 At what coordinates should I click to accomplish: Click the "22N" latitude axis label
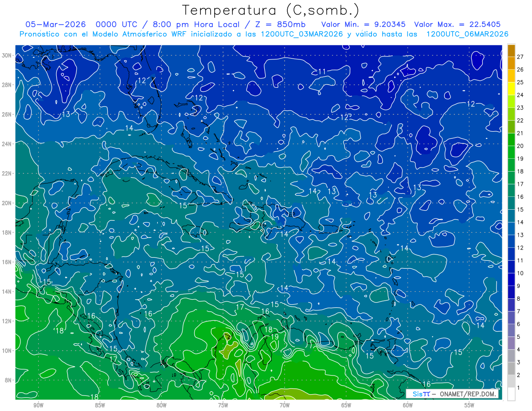(x=8, y=173)
